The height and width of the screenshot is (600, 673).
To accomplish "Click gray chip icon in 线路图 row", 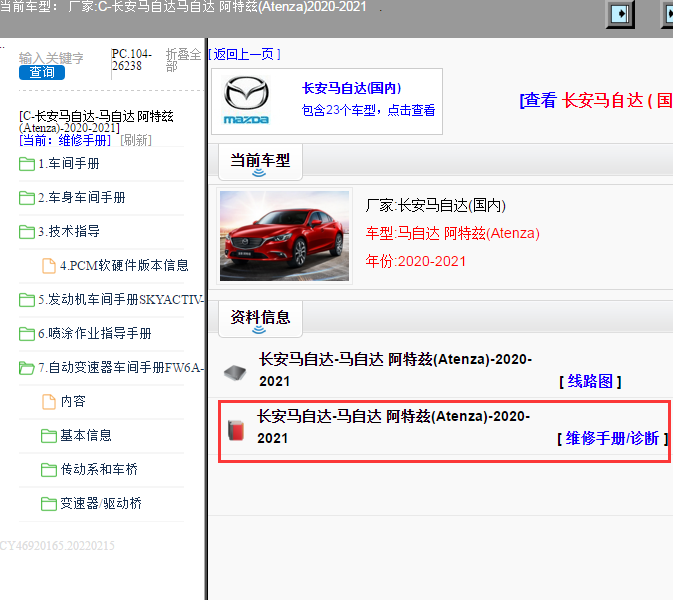I will pos(235,372).
